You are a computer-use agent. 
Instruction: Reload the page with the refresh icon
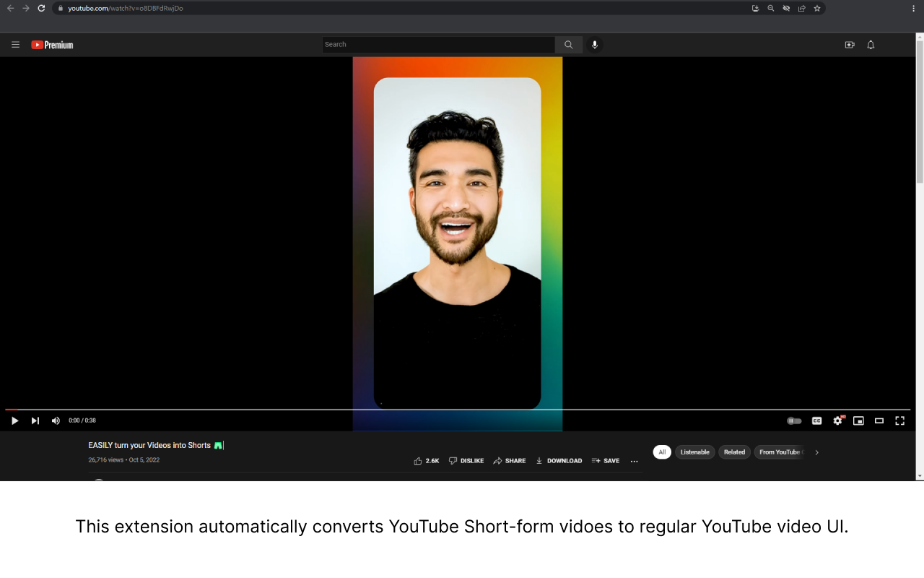41,8
